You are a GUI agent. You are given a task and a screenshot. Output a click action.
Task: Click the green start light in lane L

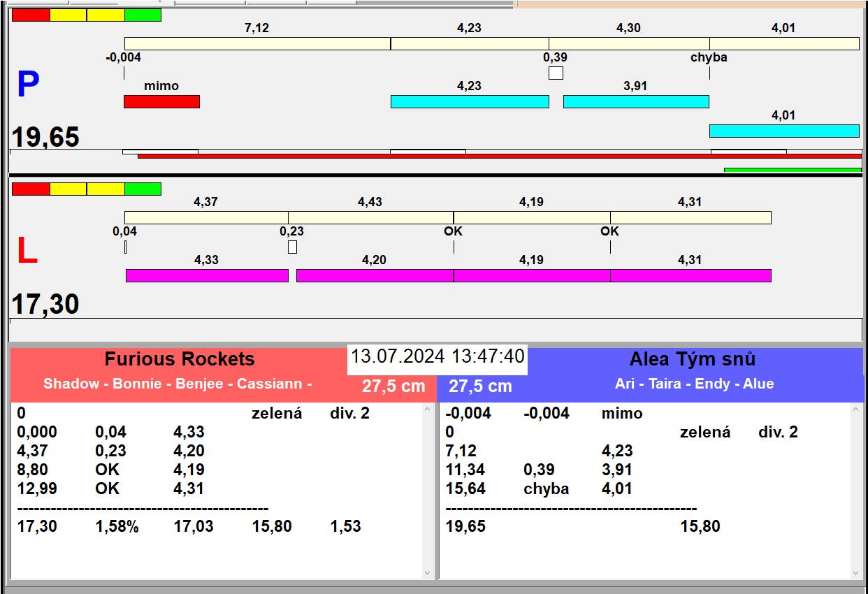click(143, 189)
